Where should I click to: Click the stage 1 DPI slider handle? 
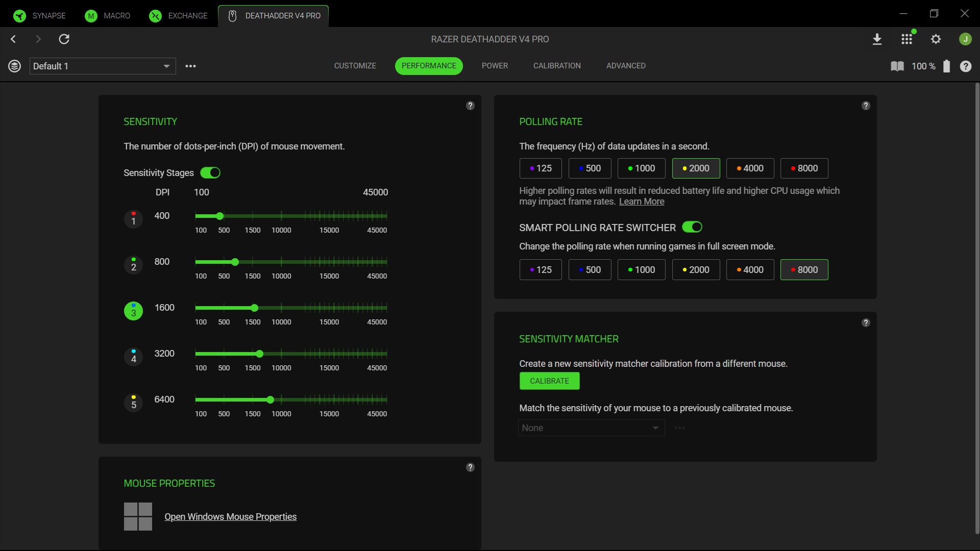click(219, 216)
